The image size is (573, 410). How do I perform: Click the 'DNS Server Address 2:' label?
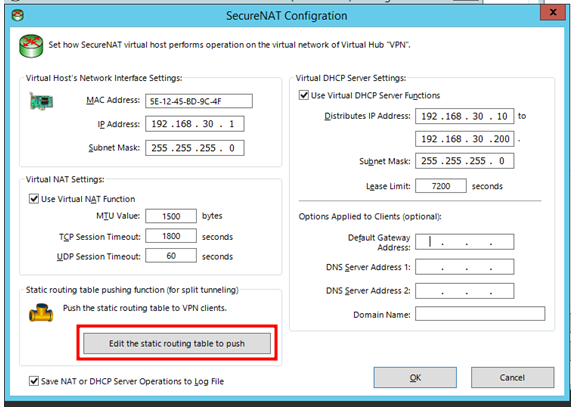(x=368, y=291)
